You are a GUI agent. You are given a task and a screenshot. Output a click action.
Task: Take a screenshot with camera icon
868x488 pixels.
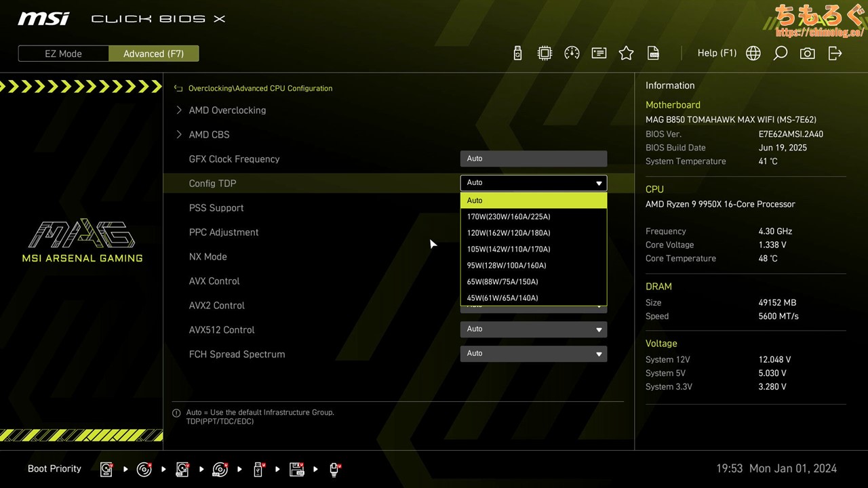(807, 54)
